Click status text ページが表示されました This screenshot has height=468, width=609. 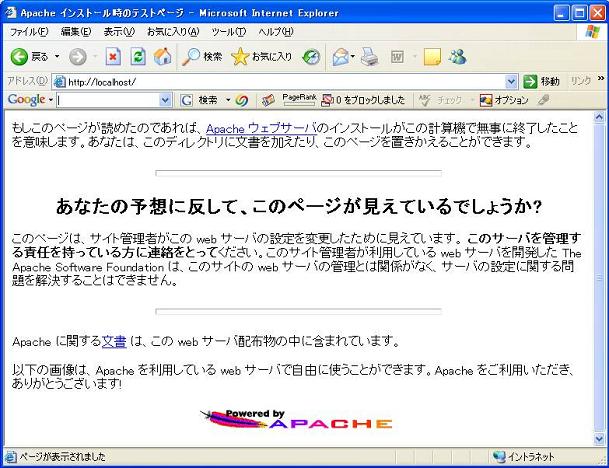(63, 457)
